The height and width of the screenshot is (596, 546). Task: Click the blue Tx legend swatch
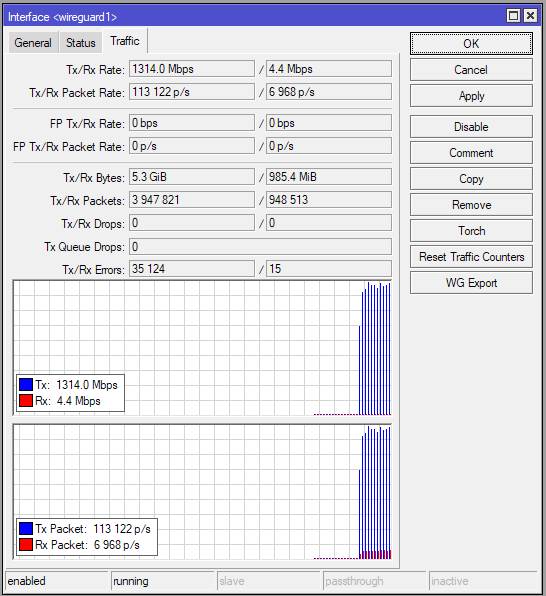tap(26, 385)
